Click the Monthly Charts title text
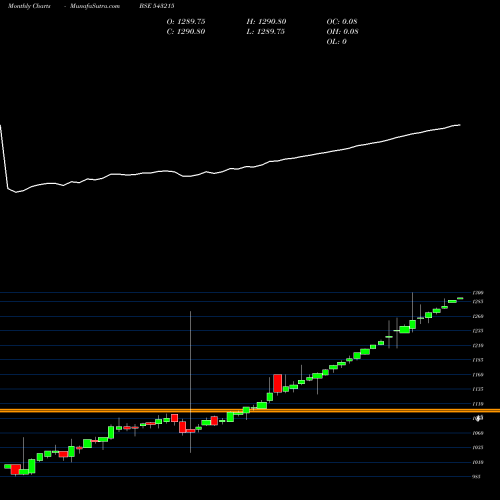This screenshot has width=500, height=500. [29, 6]
